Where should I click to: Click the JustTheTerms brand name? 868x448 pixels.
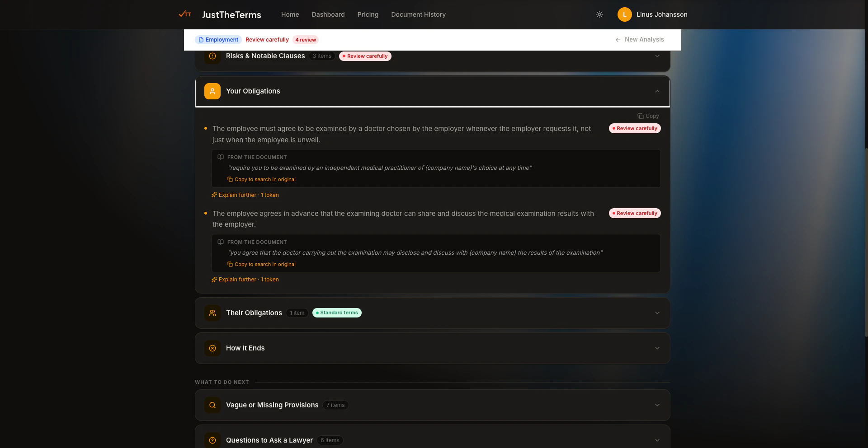tap(231, 15)
